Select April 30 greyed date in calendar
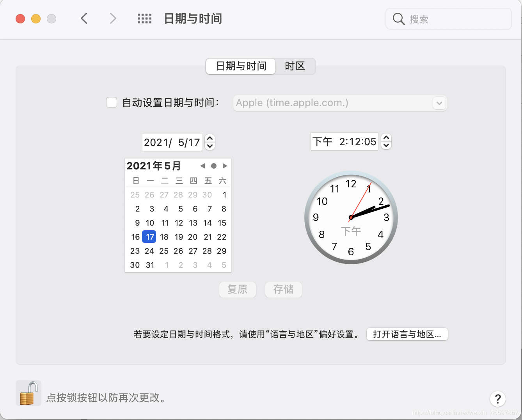The height and width of the screenshot is (420, 522). (x=207, y=195)
